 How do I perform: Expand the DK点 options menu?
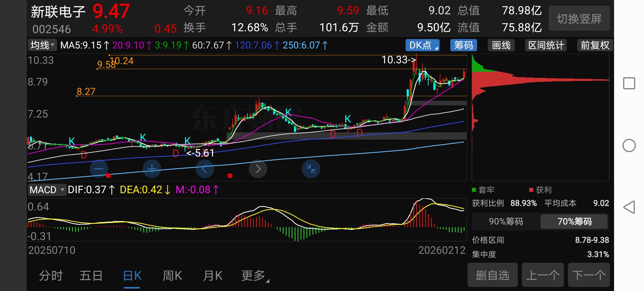click(422, 45)
